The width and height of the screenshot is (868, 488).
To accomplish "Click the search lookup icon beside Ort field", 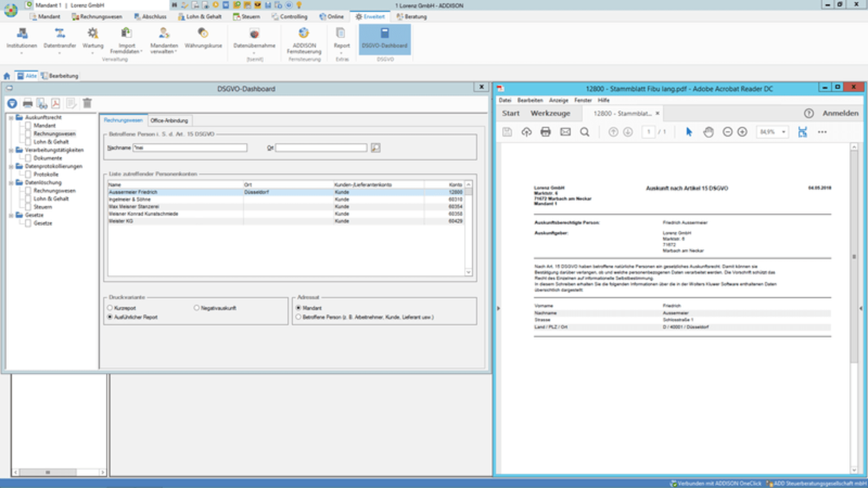I will [x=375, y=148].
